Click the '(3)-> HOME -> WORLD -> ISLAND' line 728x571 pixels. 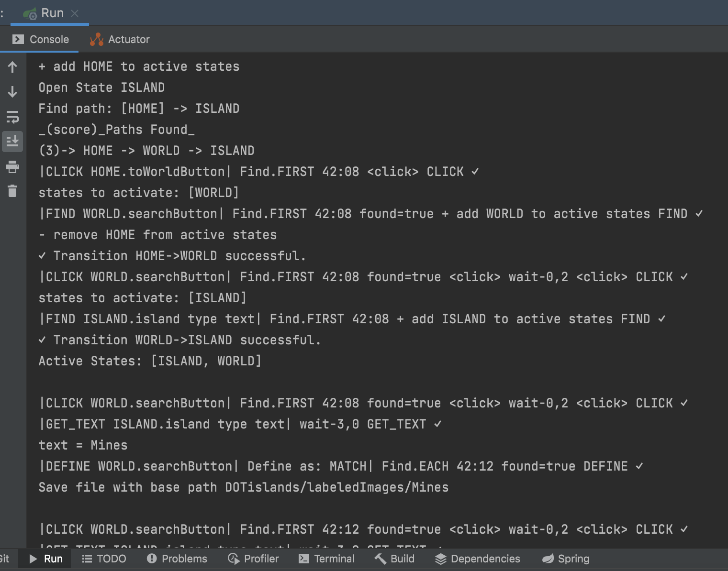[x=146, y=151]
